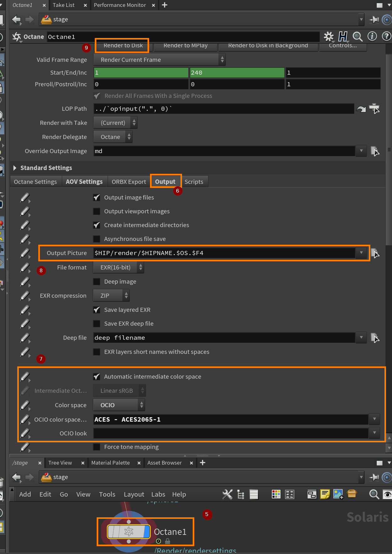The image size is (392, 554).
Task: Enable Force tone mapping checkbox
Action: (x=97, y=447)
